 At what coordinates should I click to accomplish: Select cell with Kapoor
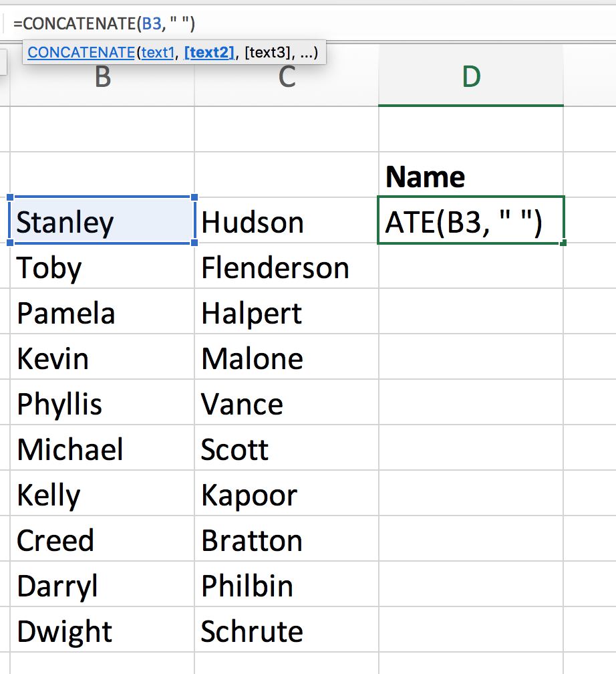287,495
